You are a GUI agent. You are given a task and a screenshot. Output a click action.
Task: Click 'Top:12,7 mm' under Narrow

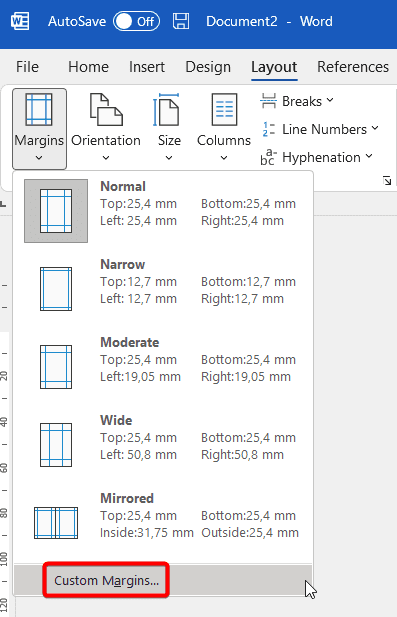click(138, 281)
